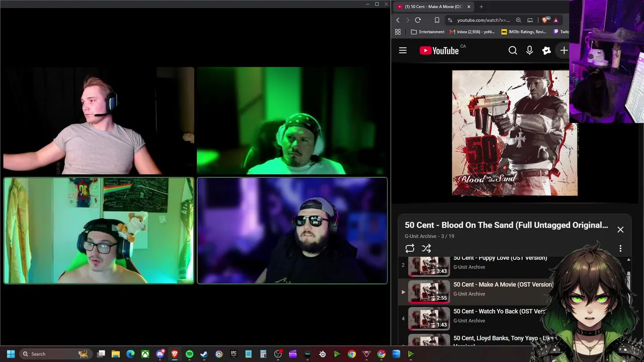Select the green-lit webcam feed
This screenshot has width=644, height=362.
292,121
